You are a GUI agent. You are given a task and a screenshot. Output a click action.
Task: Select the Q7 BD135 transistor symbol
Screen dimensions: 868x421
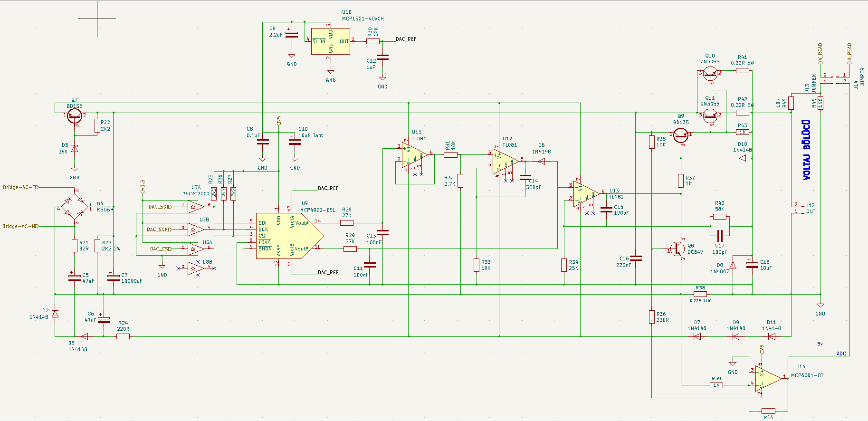click(x=75, y=115)
